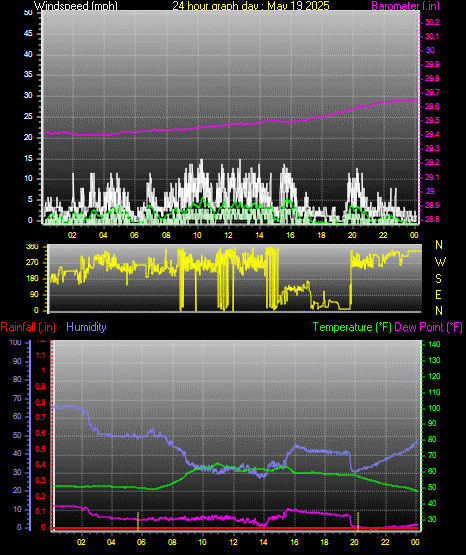Click the 30 mph windspeed axis value

[28, 95]
